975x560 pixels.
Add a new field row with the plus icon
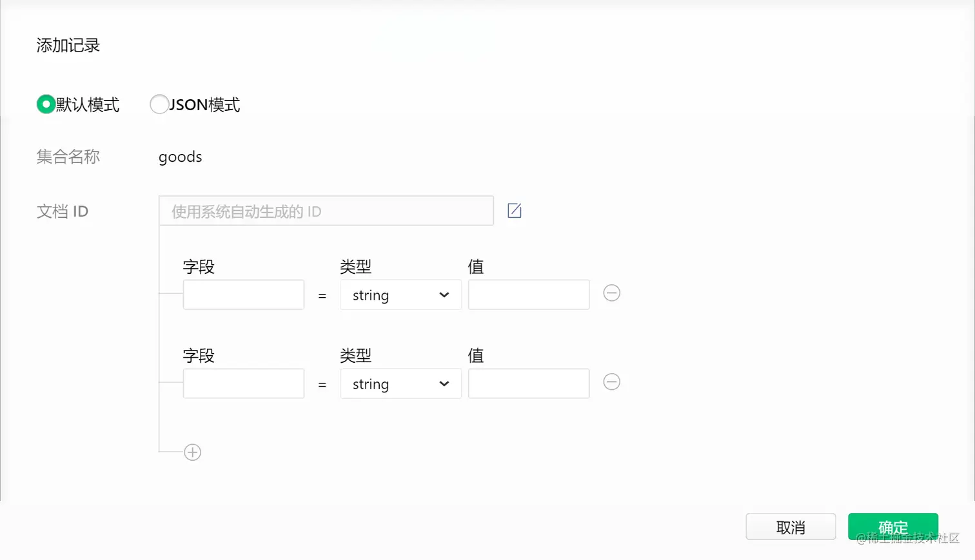pos(192,452)
